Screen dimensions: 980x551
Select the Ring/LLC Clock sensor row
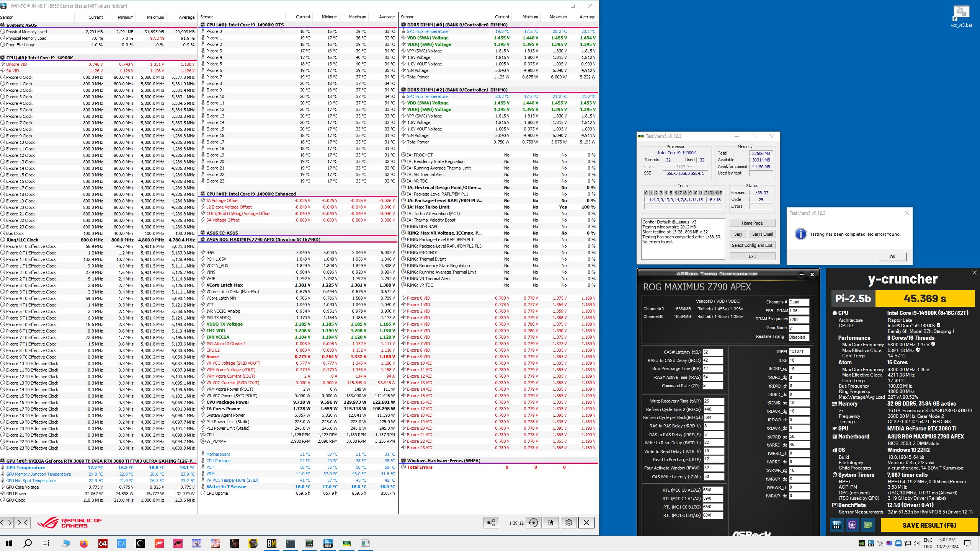click(x=98, y=240)
